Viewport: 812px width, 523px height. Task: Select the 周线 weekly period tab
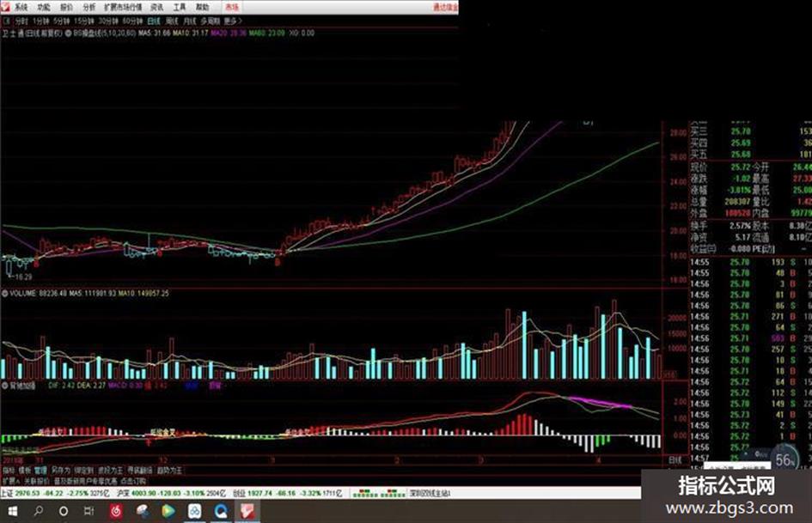pyautogui.click(x=172, y=21)
